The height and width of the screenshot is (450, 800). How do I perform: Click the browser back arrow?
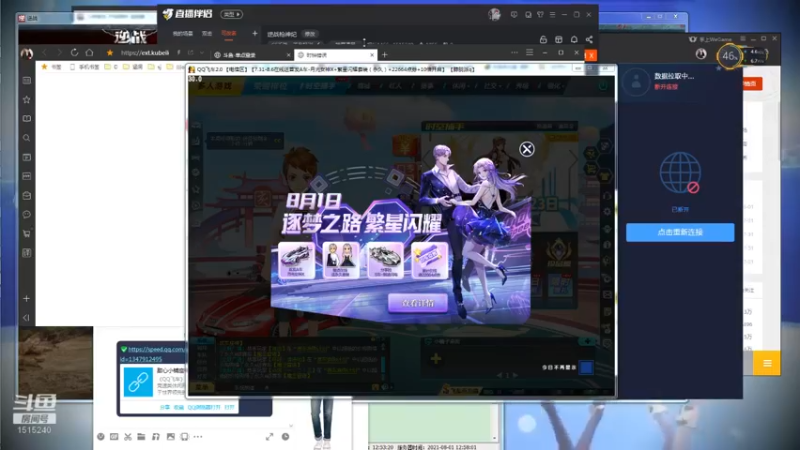click(44, 53)
